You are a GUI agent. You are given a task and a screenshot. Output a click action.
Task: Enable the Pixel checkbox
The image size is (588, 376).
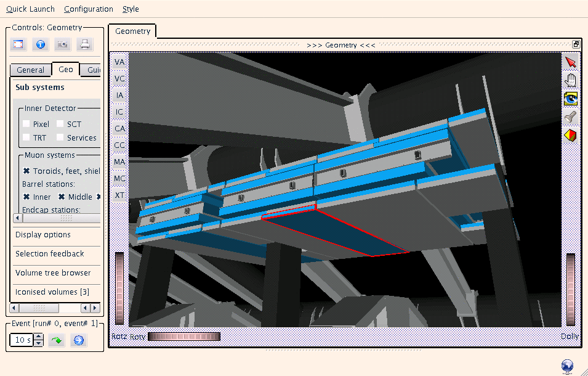coord(26,124)
